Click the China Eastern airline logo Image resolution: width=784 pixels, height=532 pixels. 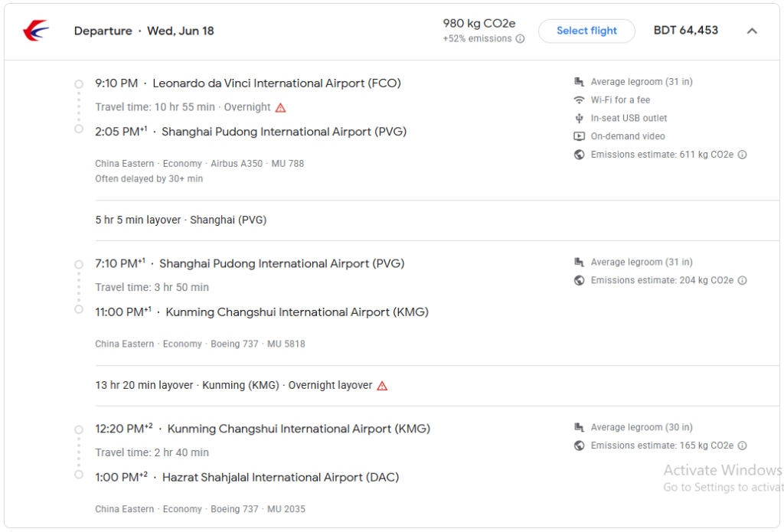coord(36,31)
